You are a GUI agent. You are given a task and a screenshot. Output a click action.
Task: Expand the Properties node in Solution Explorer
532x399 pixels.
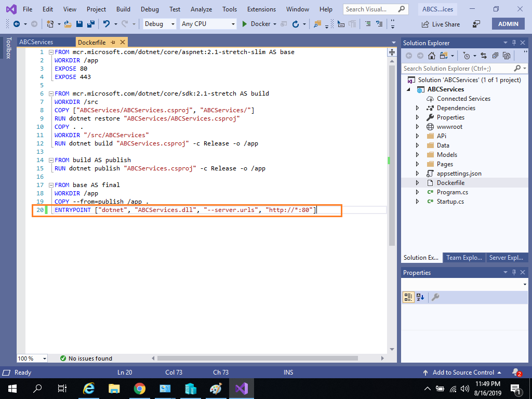coord(417,117)
